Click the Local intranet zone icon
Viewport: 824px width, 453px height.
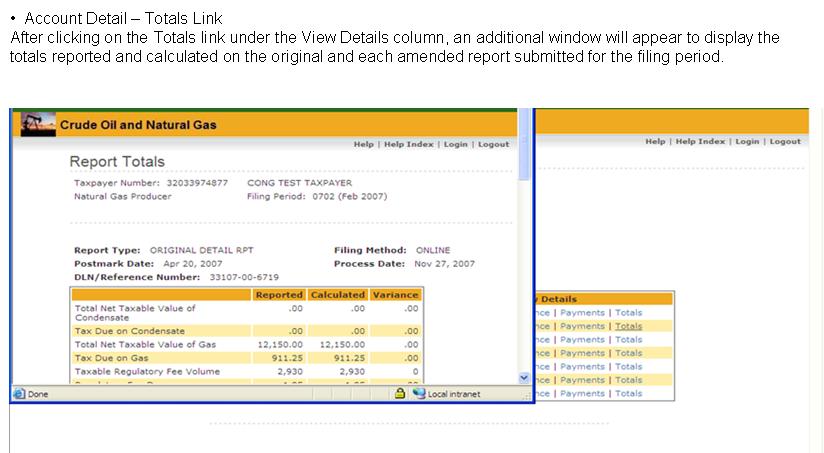419,394
